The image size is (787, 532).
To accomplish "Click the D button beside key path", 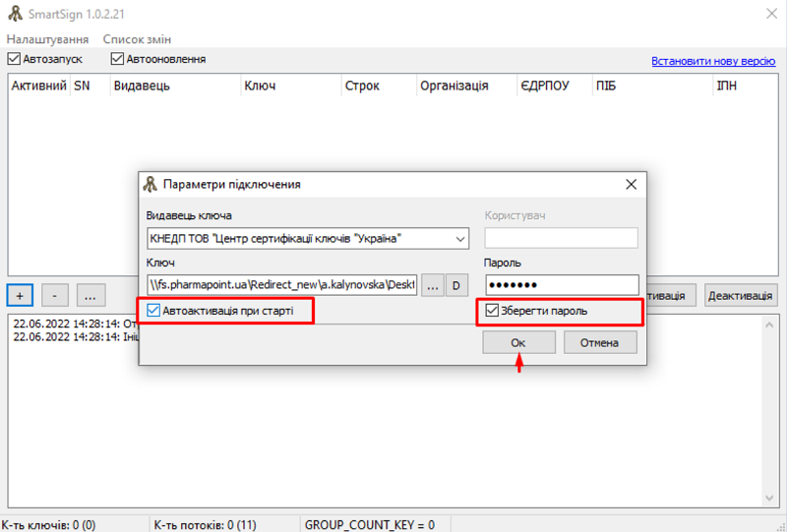I will [x=457, y=285].
